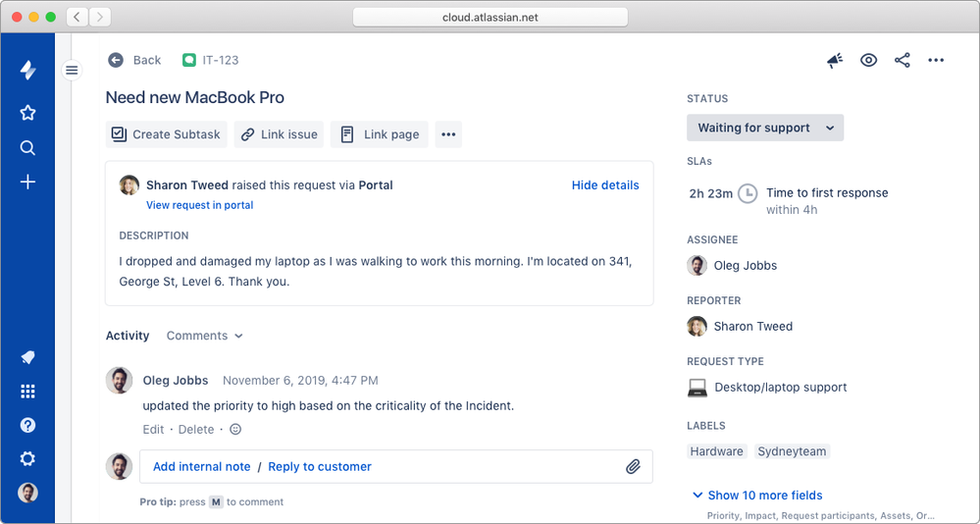980x524 pixels.
Task: Click Oleg Jobbs avatar under Assignee
Action: click(x=696, y=265)
